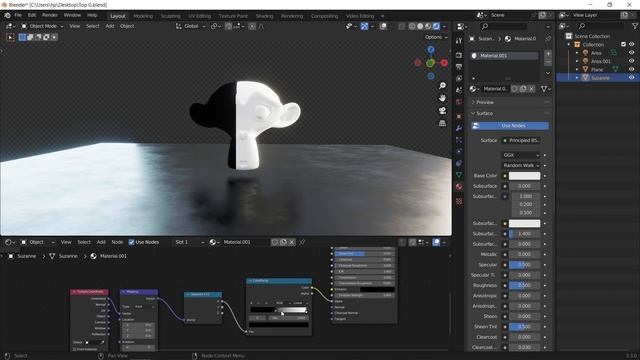Open the Tool properties tab icon

[459, 41]
